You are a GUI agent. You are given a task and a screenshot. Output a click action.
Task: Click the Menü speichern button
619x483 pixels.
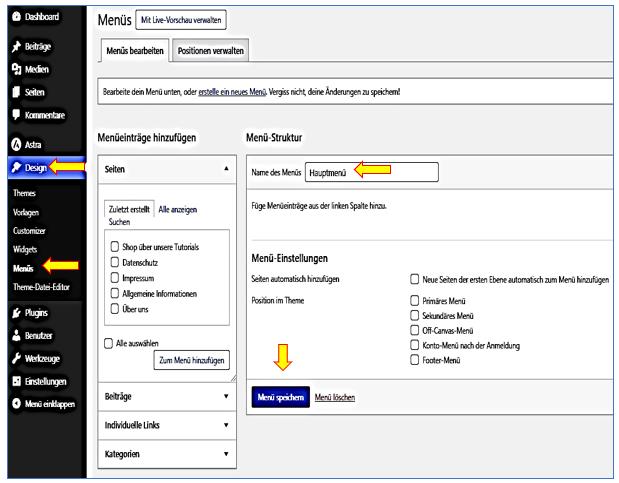(279, 397)
